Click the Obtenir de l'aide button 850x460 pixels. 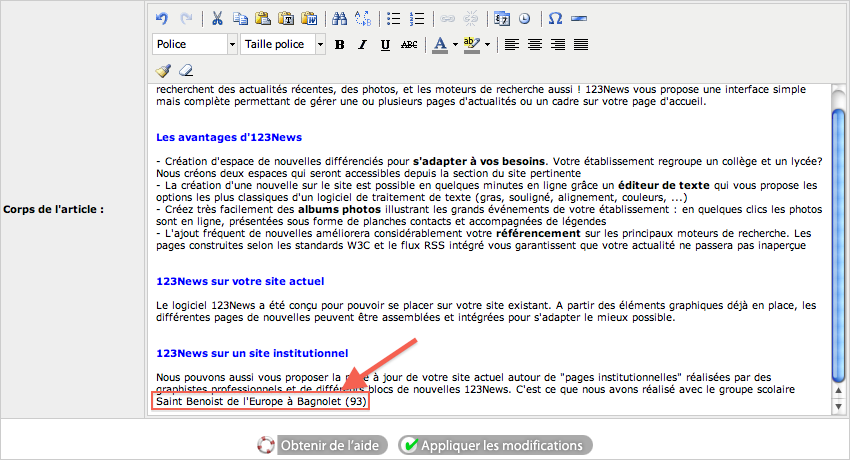pyautogui.click(x=318, y=445)
